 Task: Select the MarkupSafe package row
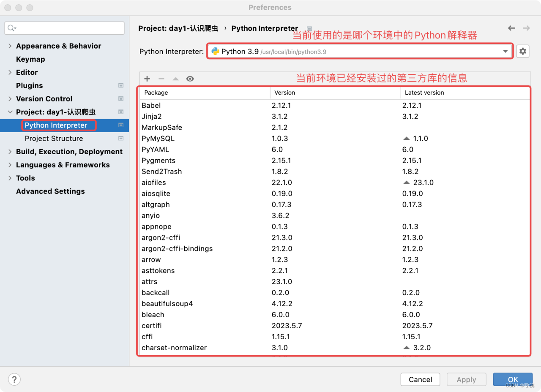coord(335,127)
